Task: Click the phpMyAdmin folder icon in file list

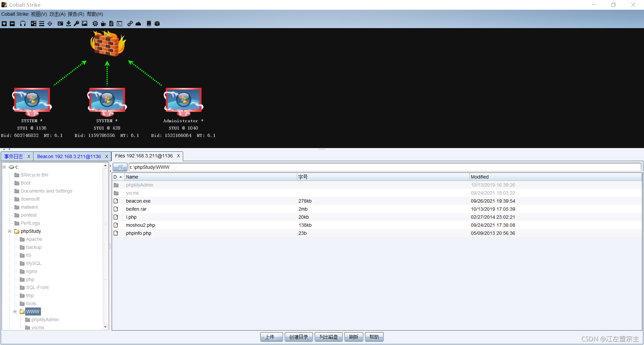Action: point(116,185)
